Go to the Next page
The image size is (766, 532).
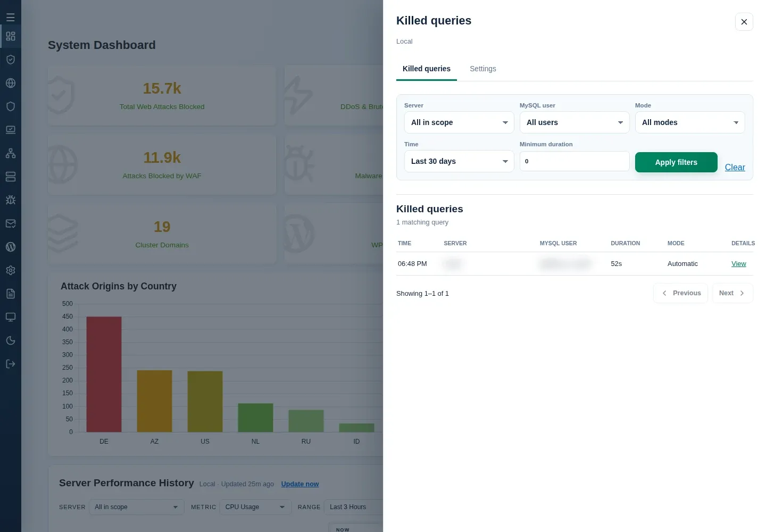(x=732, y=293)
